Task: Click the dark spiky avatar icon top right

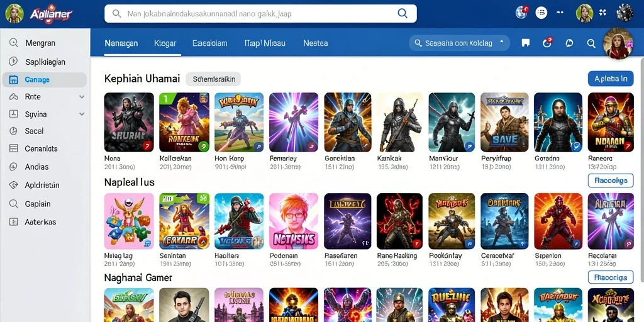Action: pyautogui.click(x=625, y=13)
